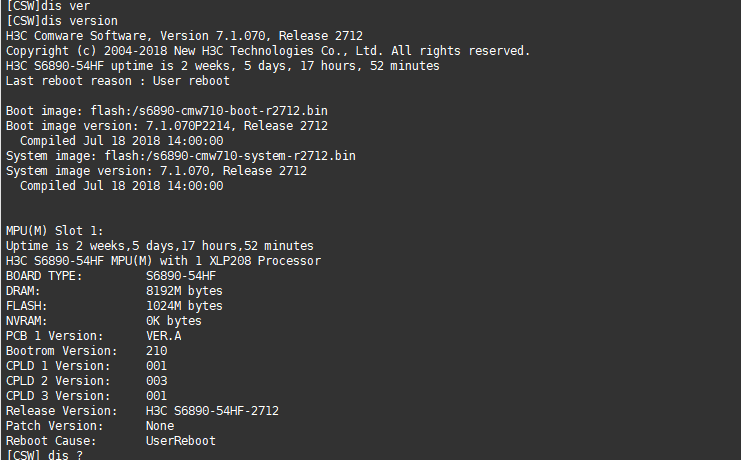Click the XLP208 Processor line
The height and width of the screenshot is (460, 741).
163,261
